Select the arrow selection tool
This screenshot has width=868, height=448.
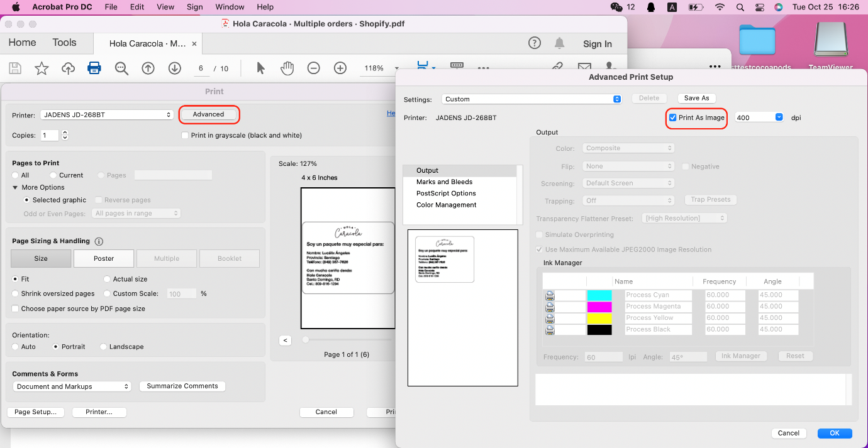(260, 68)
